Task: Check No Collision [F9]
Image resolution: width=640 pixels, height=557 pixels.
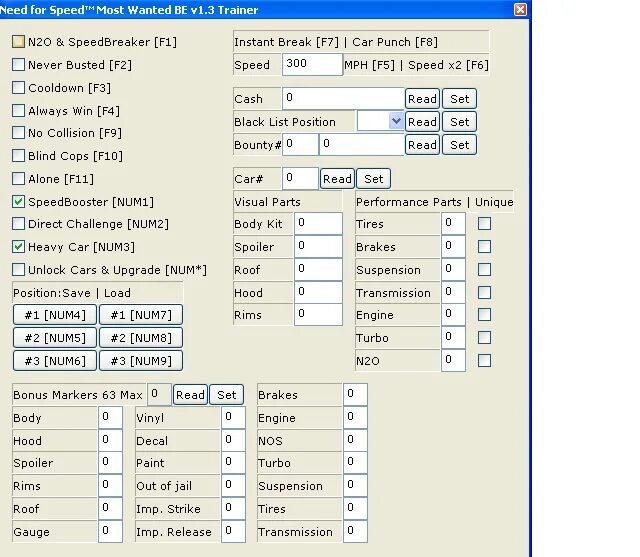Action: 18,133
